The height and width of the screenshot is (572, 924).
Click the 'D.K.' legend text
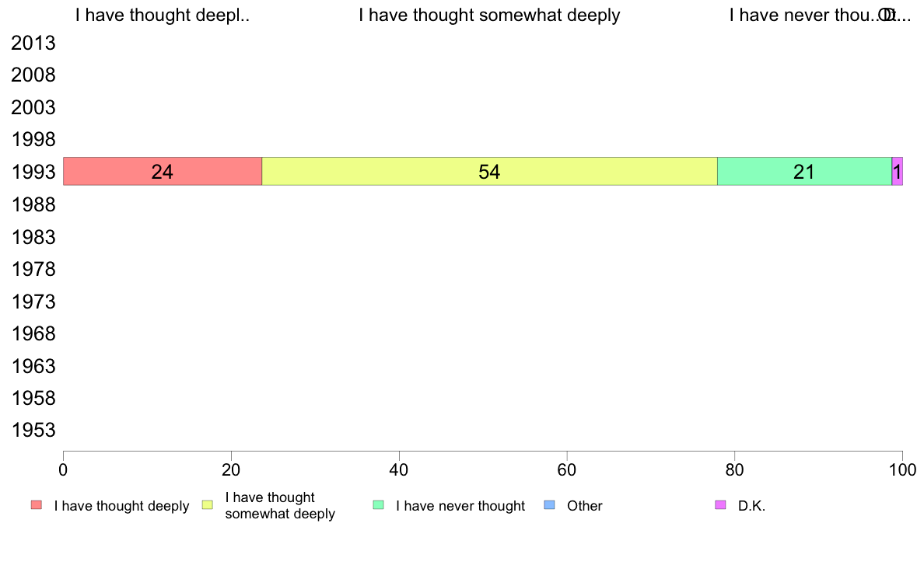coord(751,506)
